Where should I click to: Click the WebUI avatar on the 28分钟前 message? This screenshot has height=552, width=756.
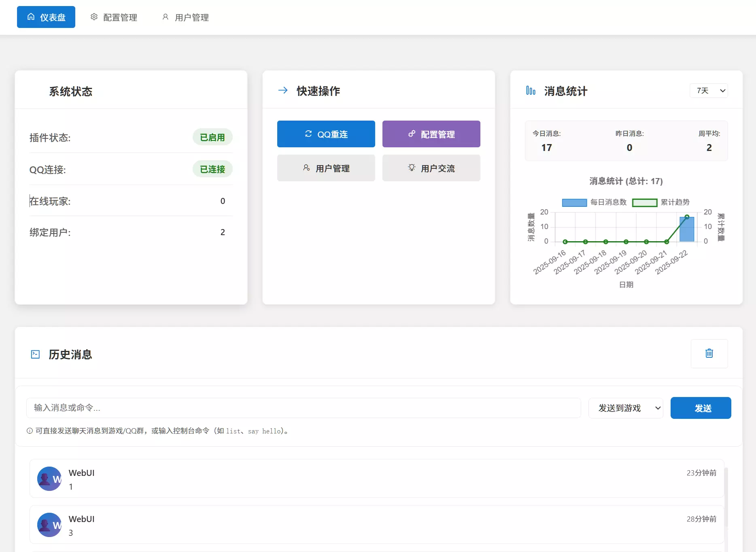tap(49, 525)
